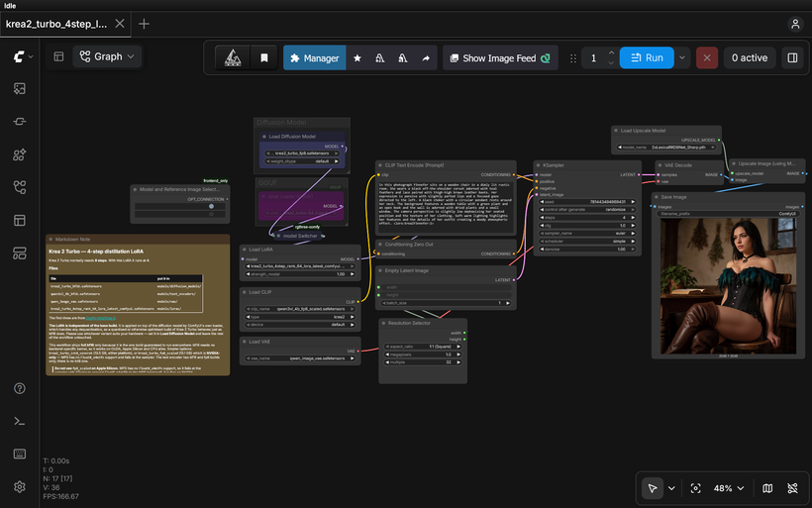Open the aspect_ratio 1:1 (Square) combo
Image resolution: width=812 pixels, height=508 pixels.
pos(423,347)
